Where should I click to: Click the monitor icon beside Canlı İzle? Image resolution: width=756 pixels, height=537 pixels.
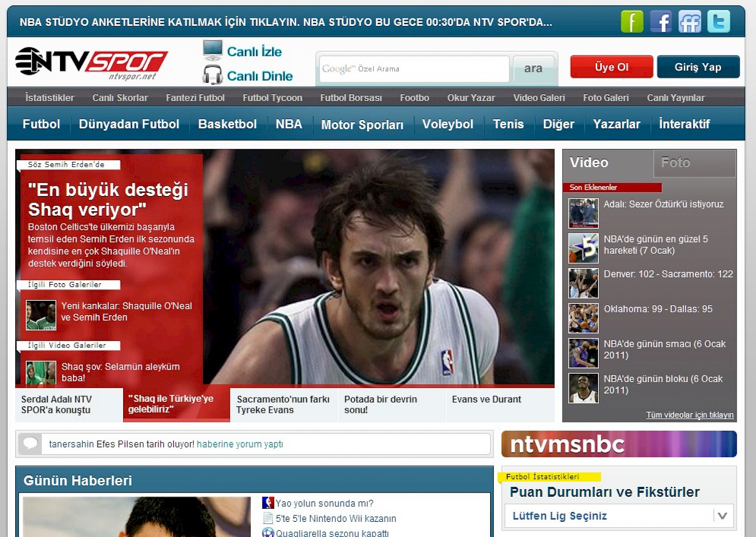point(212,50)
